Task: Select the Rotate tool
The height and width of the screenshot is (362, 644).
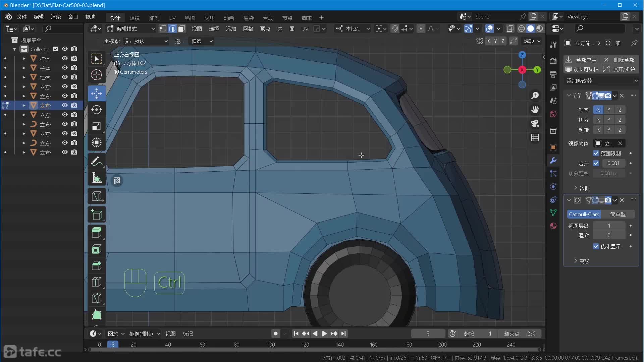Action: point(97,110)
